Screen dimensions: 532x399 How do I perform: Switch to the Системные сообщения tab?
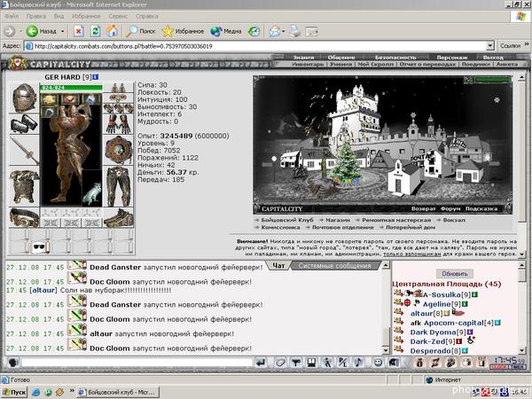point(335,266)
